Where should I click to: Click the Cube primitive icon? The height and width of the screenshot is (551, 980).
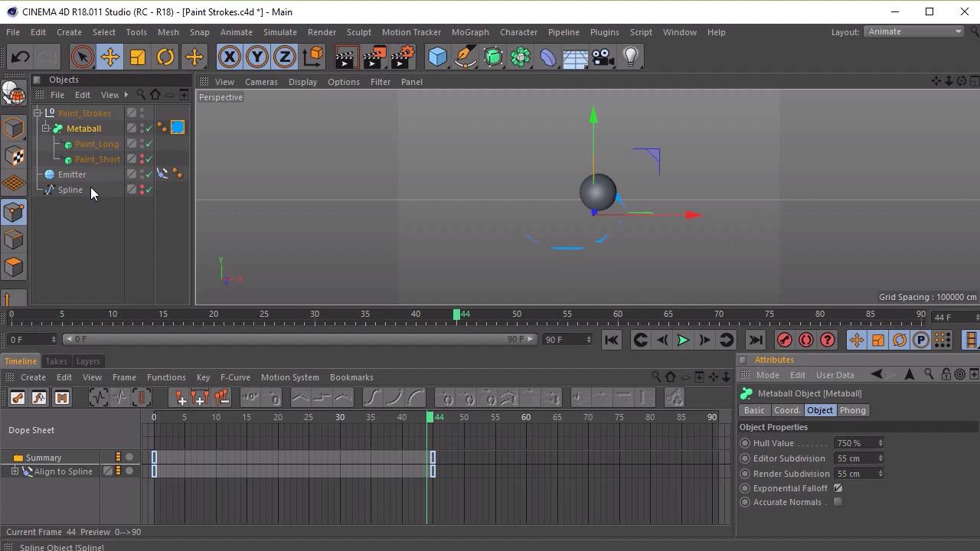(437, 57)
